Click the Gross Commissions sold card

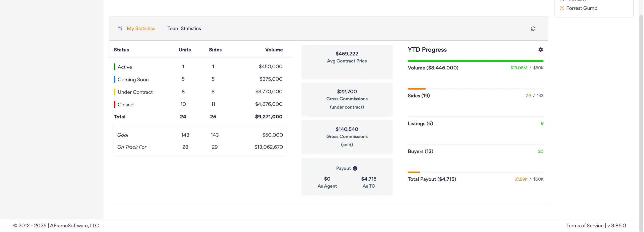click(347, 137)
